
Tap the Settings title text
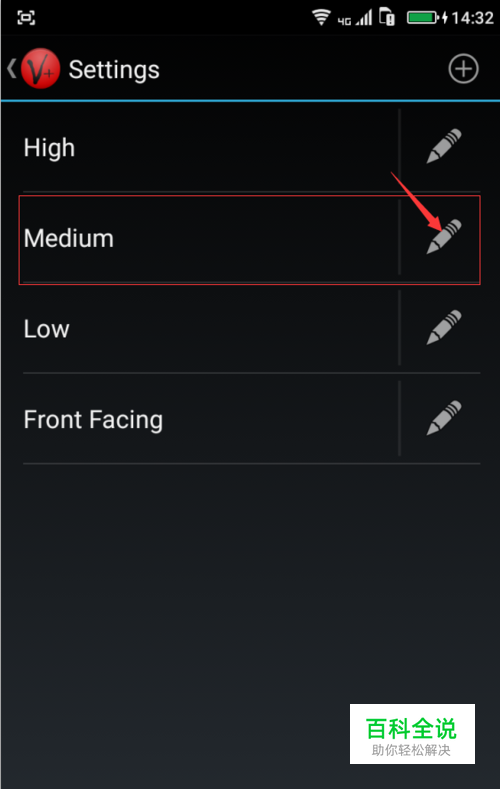pos(114,70)
